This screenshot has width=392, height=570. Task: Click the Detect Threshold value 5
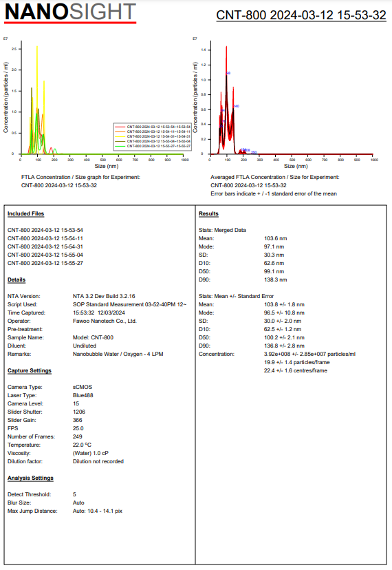pos(74,495)
